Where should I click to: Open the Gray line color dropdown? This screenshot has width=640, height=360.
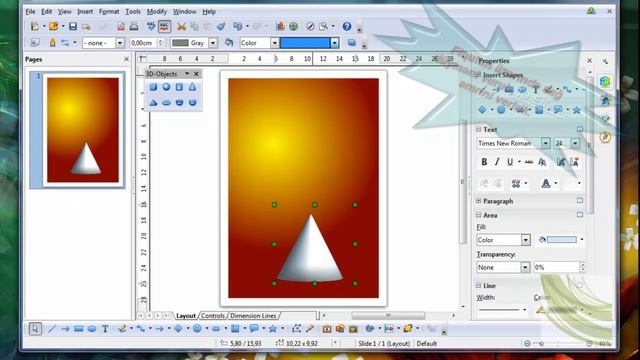tap(213, 43)
